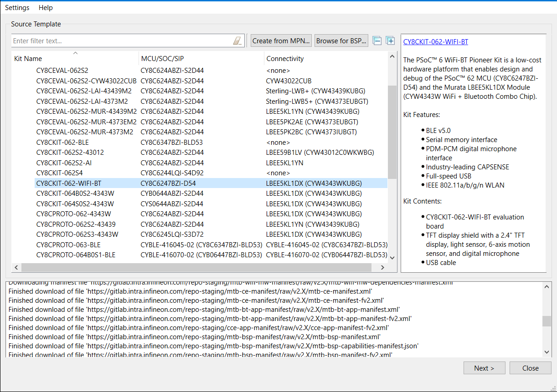This screenshot has width=557, height=392.
Task: Click connectivity cell LBEE5KL1YN for CY8CKIT-062S2-AI
Action: 285,163
